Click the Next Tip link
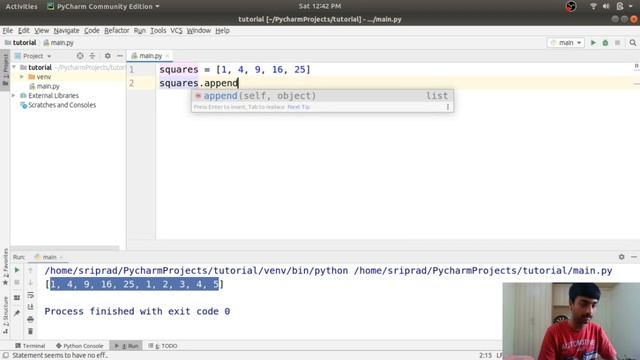Viewport: 640px width, 360px height. pyautogui.click(x=299, y=107)
